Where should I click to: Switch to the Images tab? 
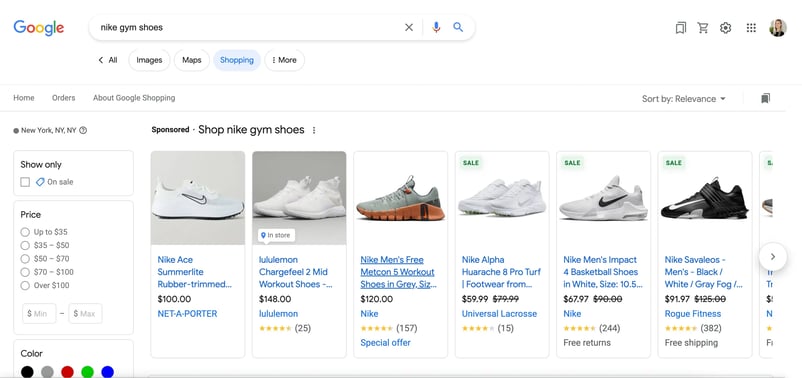click(x=149, y=60)
